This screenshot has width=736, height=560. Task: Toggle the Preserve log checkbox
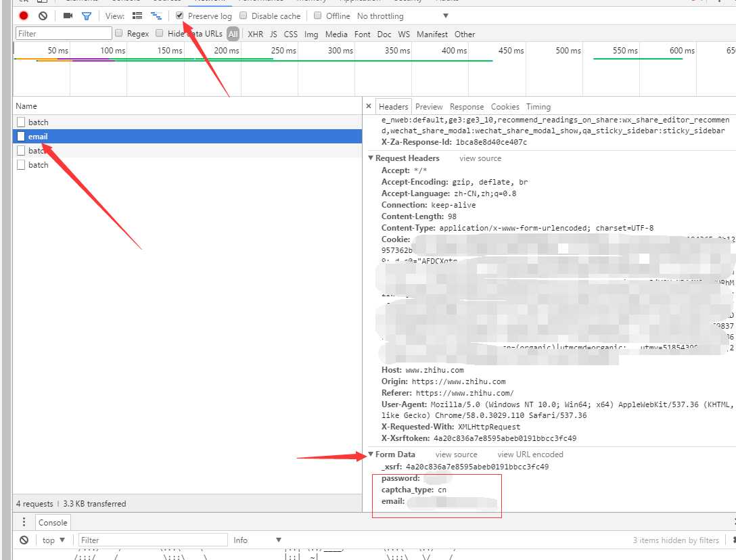coord(179,16)
